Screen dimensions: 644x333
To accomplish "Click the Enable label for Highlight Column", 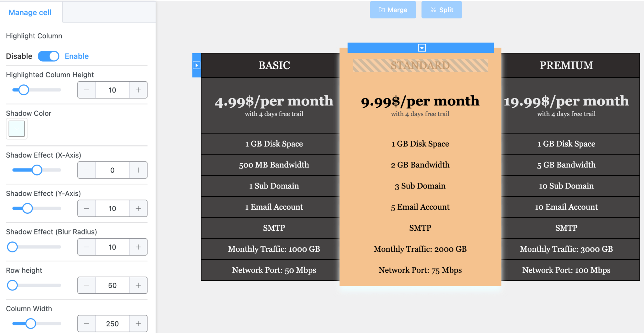I will (x=76, y=56).
